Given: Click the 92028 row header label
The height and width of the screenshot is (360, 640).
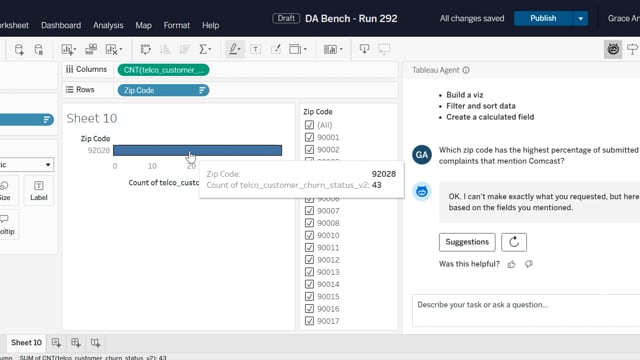Looking at the screenshot, I should click(98, 151).
